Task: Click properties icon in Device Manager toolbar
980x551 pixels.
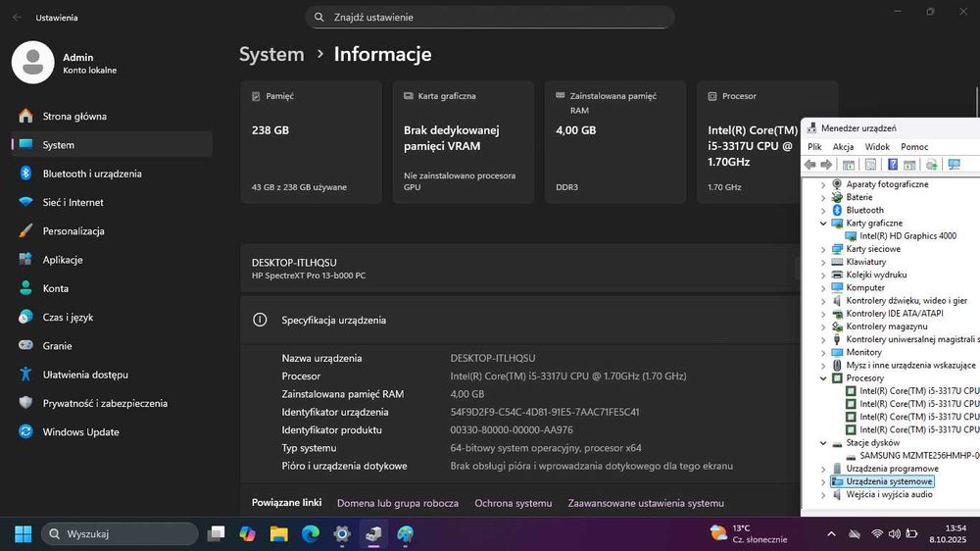Action: click(870, 165)
